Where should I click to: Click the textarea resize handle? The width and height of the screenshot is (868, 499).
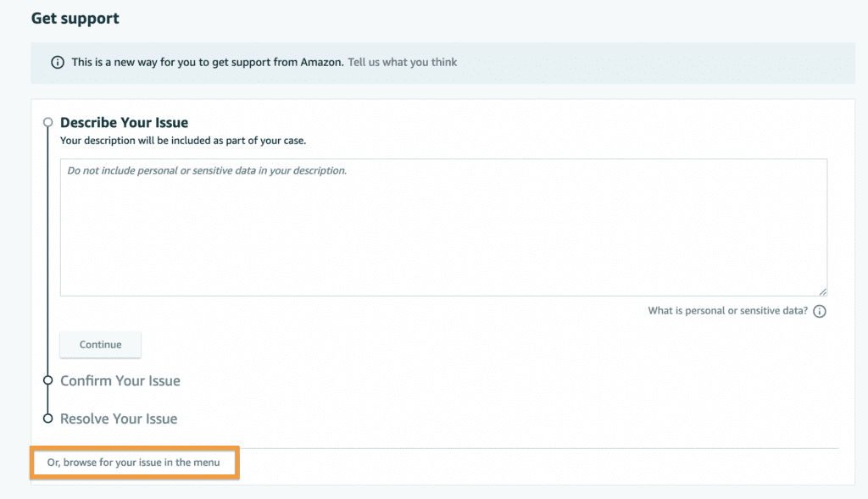click(x=822, y=291)
